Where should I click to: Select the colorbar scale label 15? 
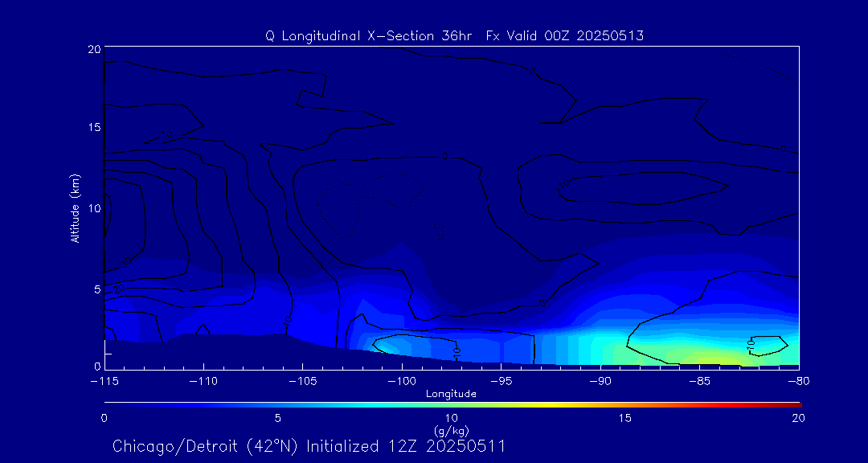click(x=625, y=418)
